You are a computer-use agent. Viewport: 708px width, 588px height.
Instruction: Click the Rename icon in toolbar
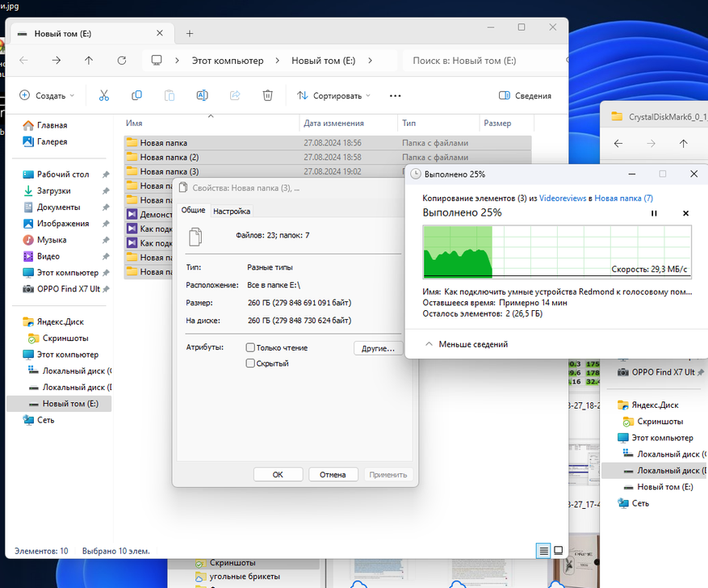coord(203,95)
